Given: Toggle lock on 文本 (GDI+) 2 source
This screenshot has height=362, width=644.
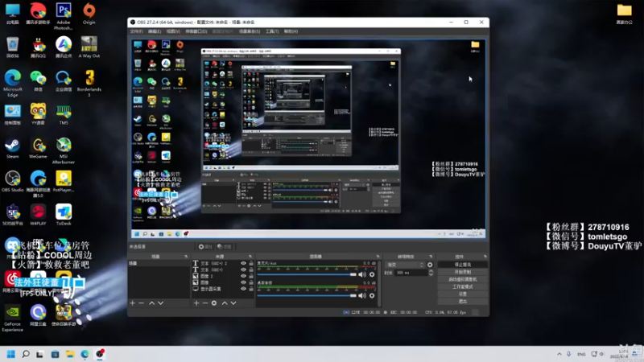Looking at the screenshot, I should tap(251, 264).
